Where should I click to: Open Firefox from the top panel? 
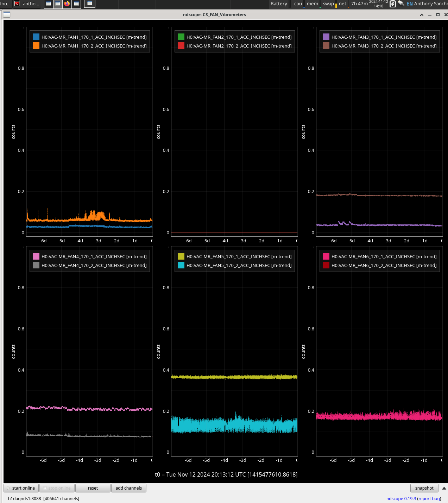click(67, 4)
